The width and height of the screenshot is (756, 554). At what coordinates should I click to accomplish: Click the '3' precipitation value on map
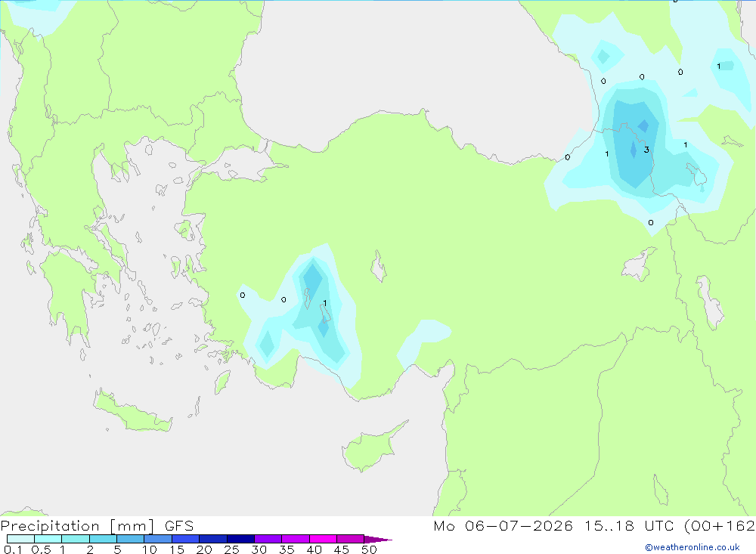click(x=646, y=150)
